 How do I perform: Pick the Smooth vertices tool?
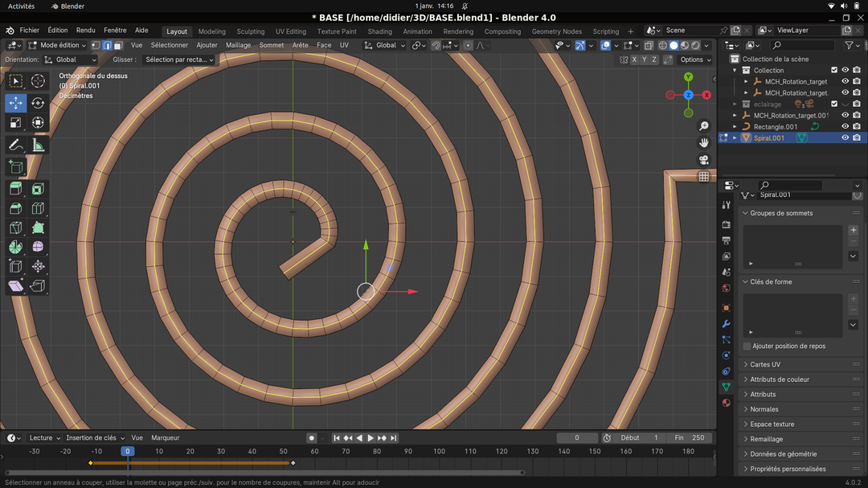pyautogui.click(x=38, y=247)
